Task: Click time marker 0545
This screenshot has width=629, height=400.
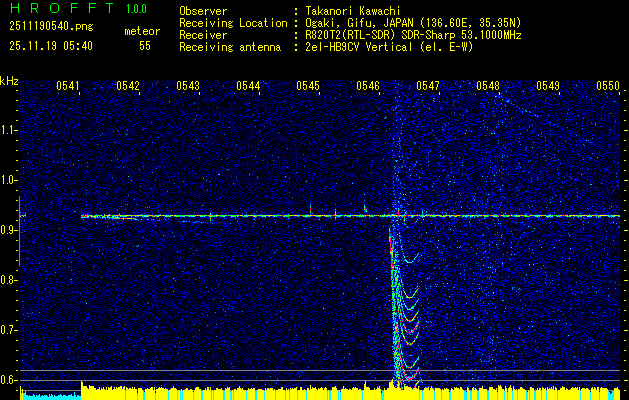Action: (308, 85)
